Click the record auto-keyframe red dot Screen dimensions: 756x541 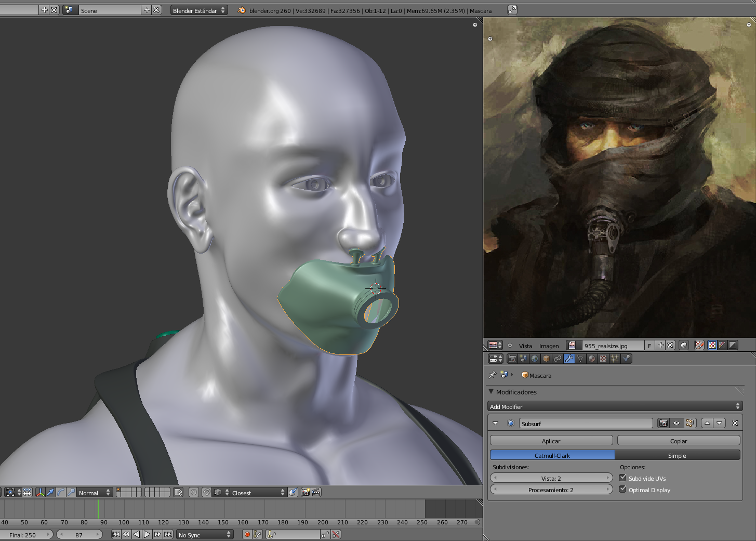point(247,534)
